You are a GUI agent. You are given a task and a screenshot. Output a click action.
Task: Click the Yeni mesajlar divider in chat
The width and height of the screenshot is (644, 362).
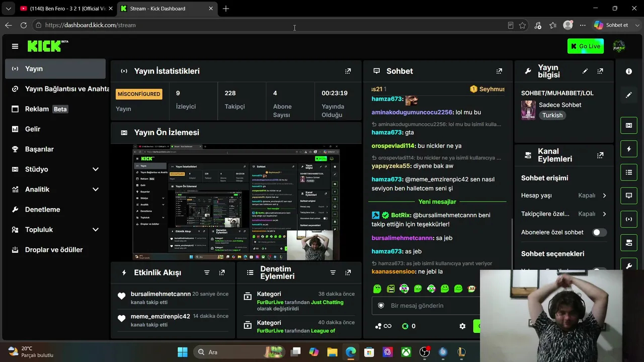[x=437, y=202]
